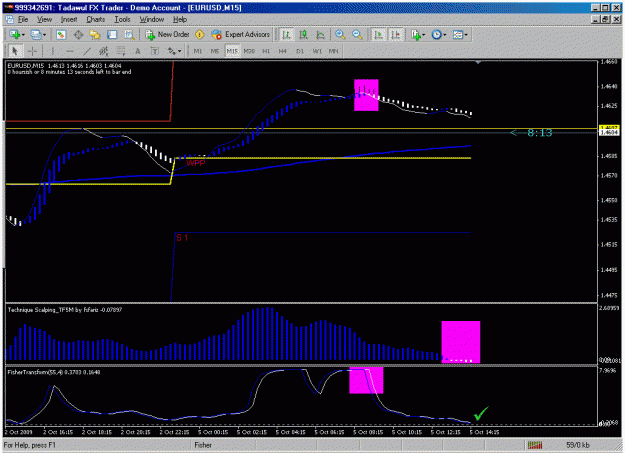Select the Fibonacci Retracement tool
The image size is (625, 453).
tap(120, 51)
